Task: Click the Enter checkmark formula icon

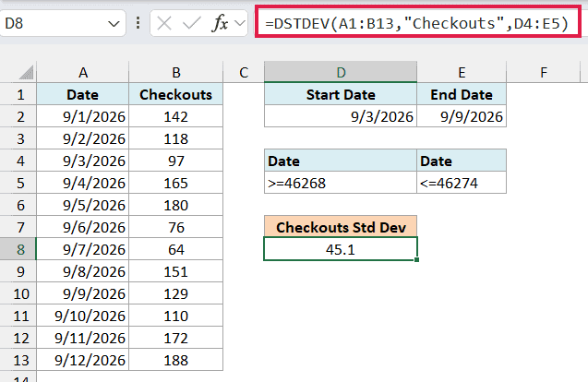Action: (x=192, y=24)
